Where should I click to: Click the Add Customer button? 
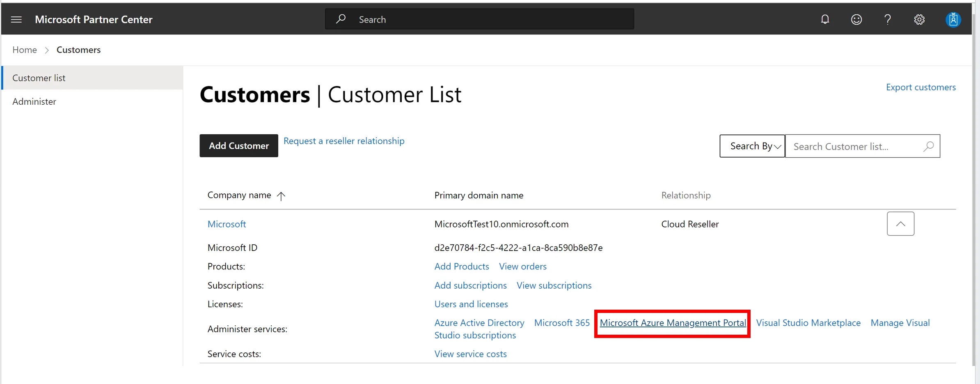(239, 146)
